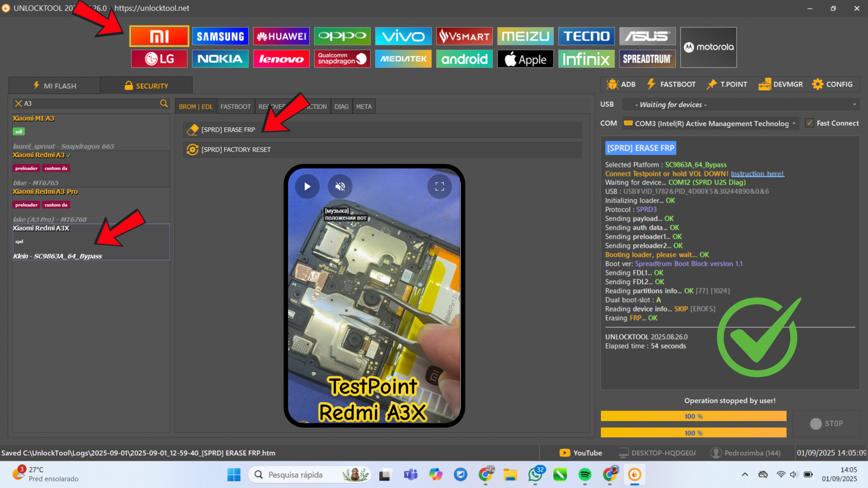Screen dimensions: 868x488
Task: Open the 'Instruction here!' link
Action: [757, 174]
